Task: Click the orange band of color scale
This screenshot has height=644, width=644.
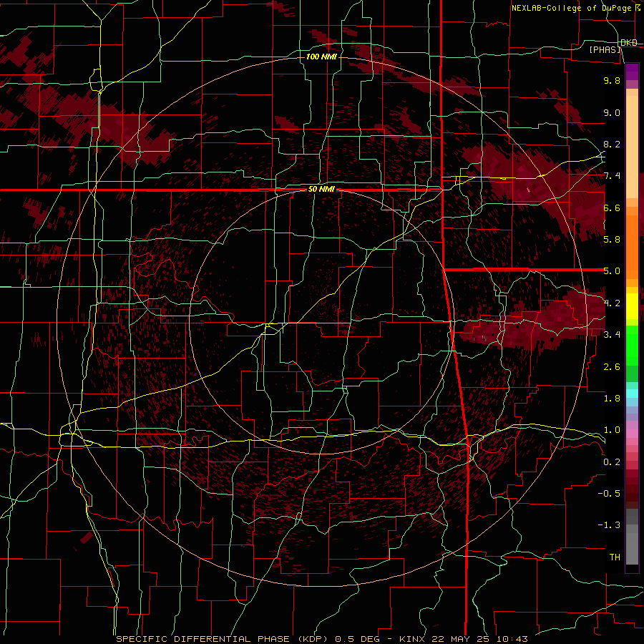Action: tap(632, 243)
